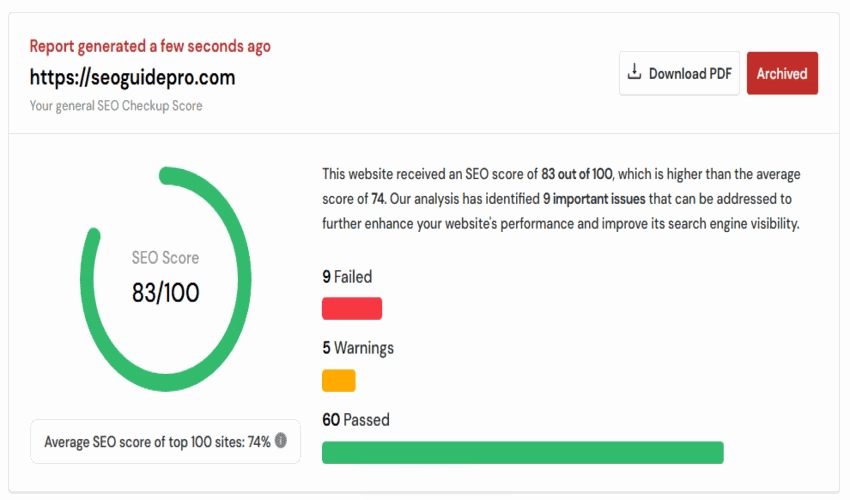Click the download icon beside Download PDF
Screen dimensions: 850x500
coord(634,73)
